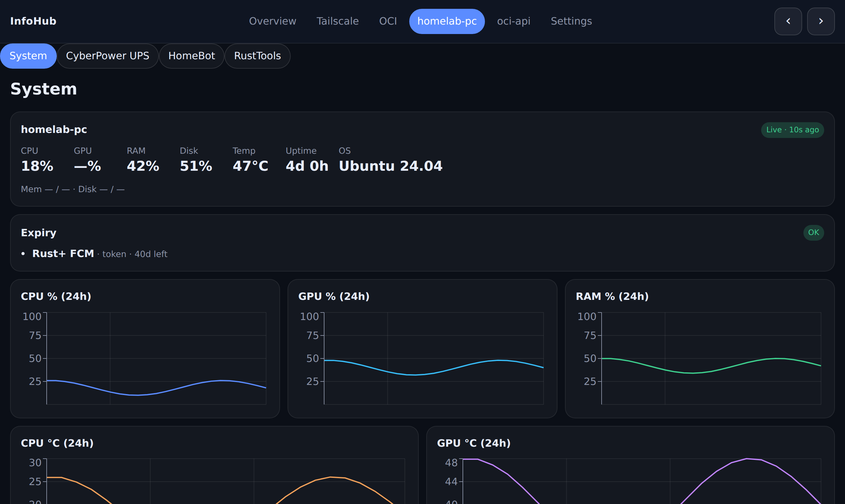Click the Expiry card heading
The width and height of the screenshot is (845, 504).
[x=39, y=233]
